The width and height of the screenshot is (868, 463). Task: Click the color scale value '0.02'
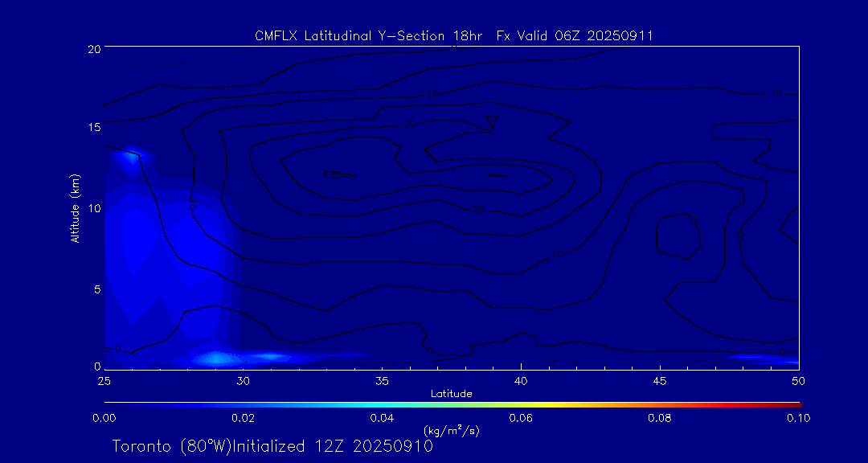point(243,418)
